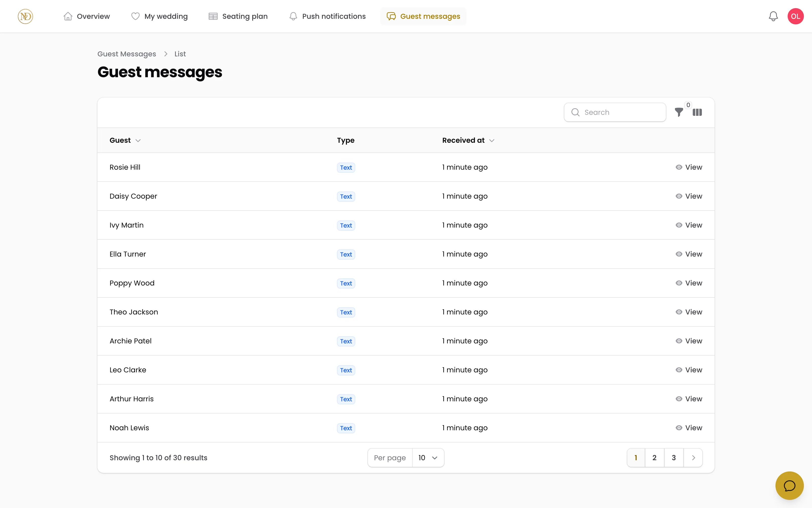Sort by Guest column
Viewport: 812px width, 508px height.
click(x=125, y=140)
